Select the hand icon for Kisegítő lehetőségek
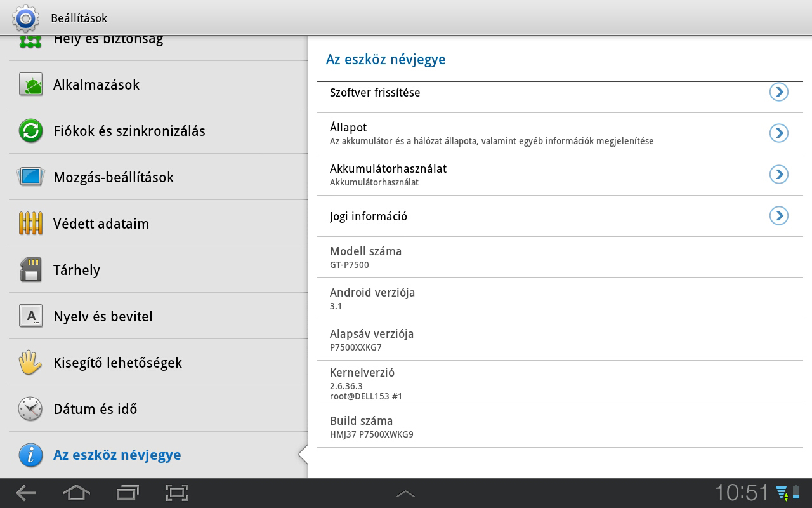This screenshot has height=508, width=812. pyautogui.click(x=30, y=363)
